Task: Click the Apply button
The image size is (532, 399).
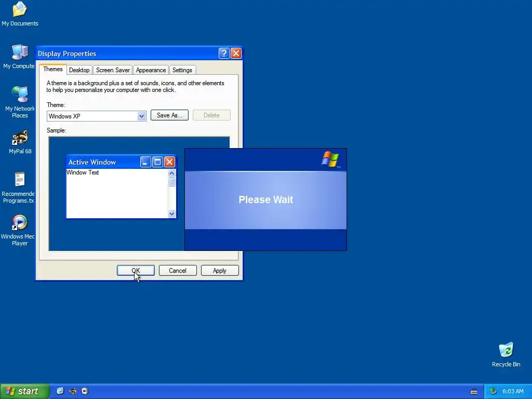Action: pos(220,270)
